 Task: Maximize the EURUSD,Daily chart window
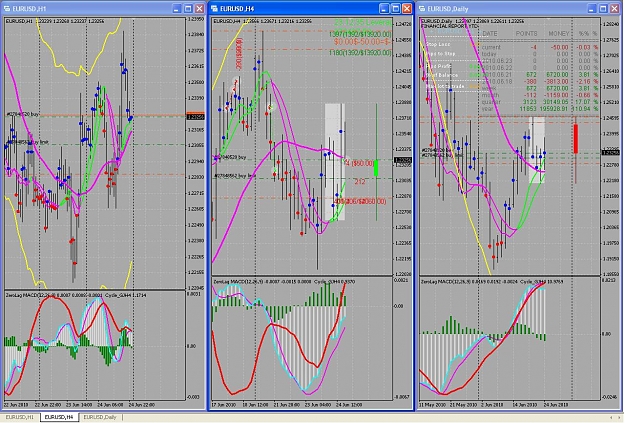click(x=603, y=8)
